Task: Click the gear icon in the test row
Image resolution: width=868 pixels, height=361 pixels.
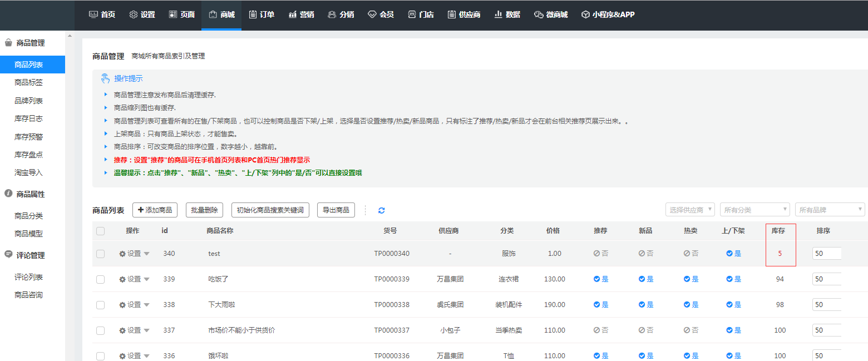Action: tap(122, 254)
